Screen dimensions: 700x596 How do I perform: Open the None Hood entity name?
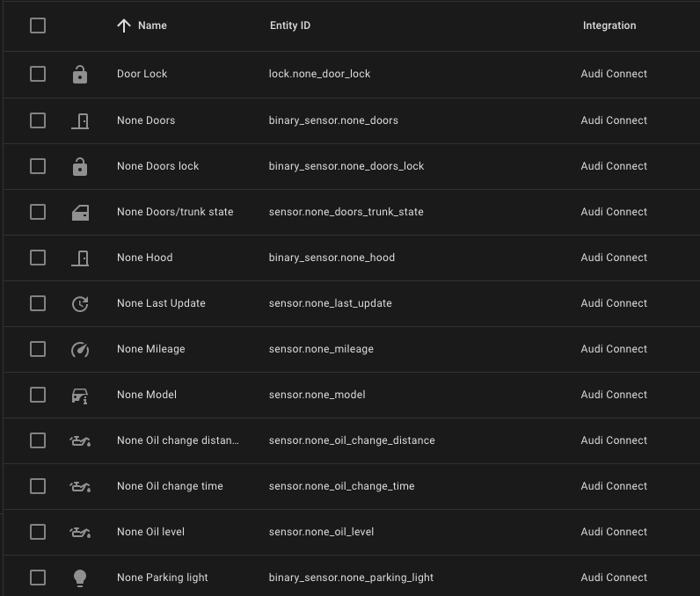(x=144, y=258)
